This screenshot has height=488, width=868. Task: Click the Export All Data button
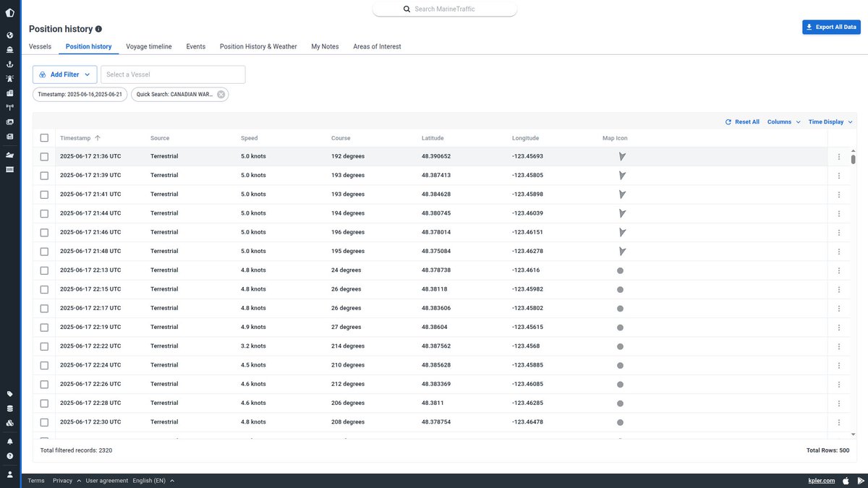831,27
